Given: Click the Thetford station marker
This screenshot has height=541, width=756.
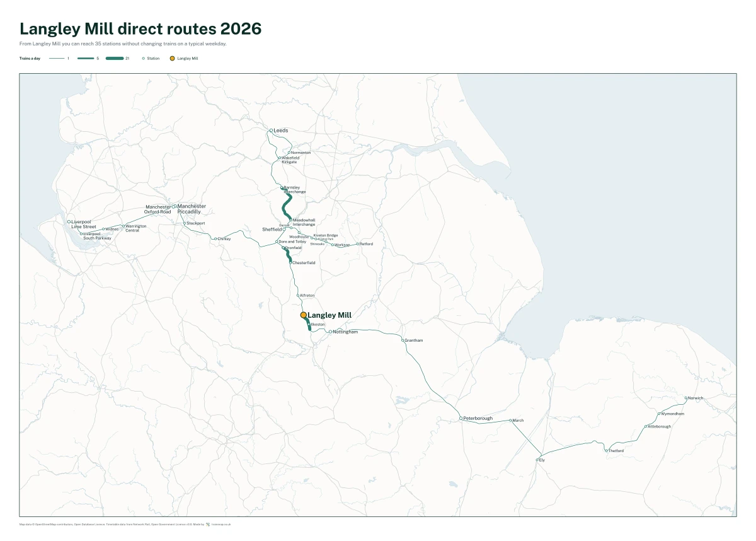Looking at the screenshot, I should (606, 451).
